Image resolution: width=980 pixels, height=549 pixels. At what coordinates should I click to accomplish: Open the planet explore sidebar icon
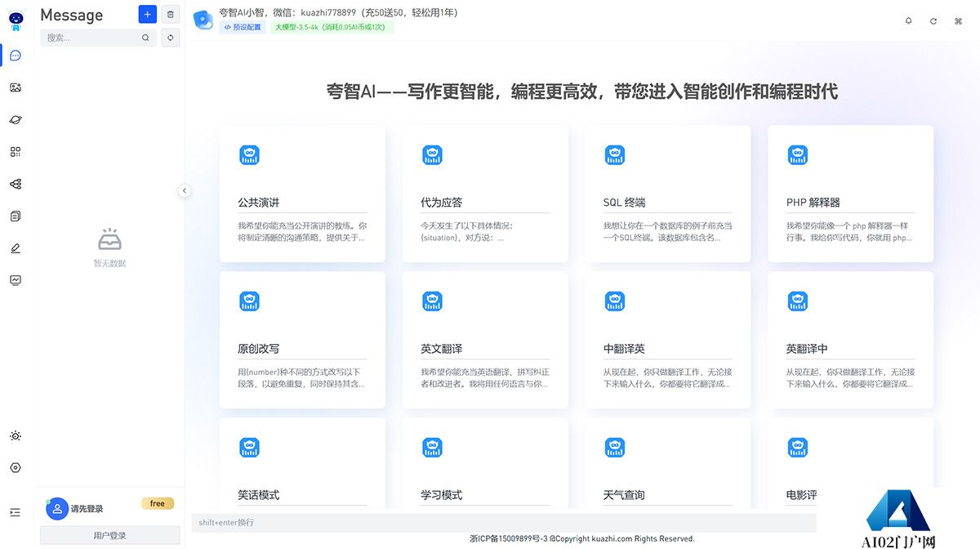16,119
